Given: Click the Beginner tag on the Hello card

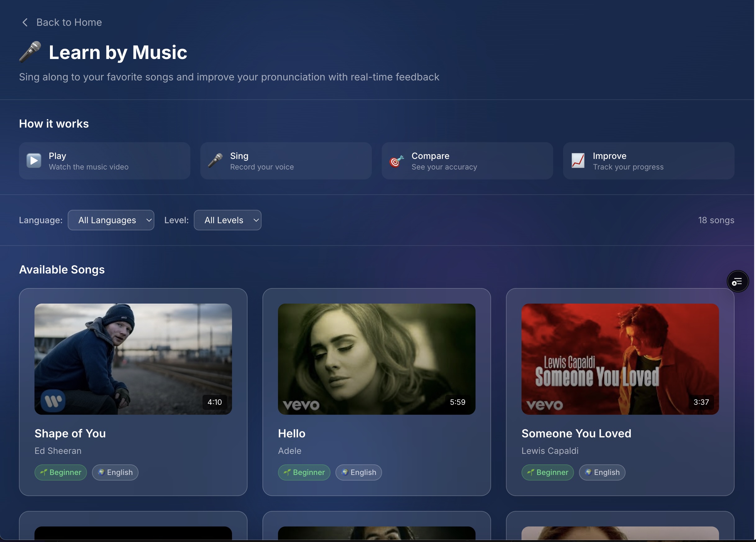Looking at the screenshot, I should (x=304, y=472).
